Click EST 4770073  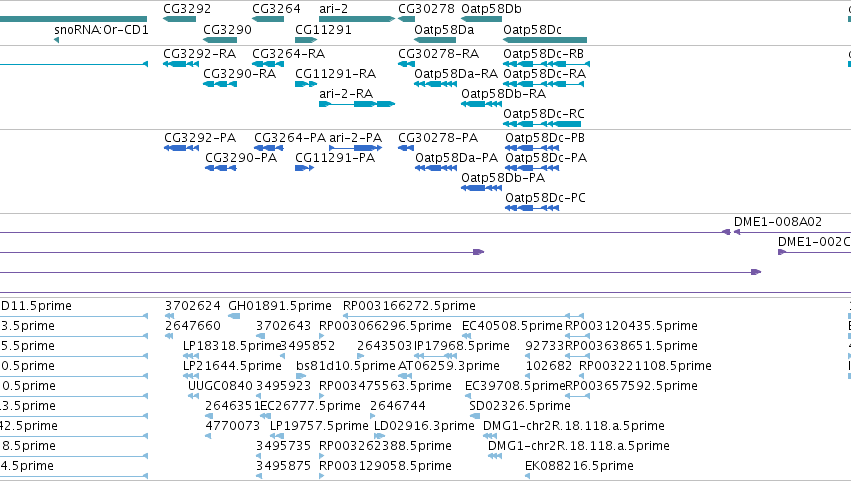click(208, 436)
